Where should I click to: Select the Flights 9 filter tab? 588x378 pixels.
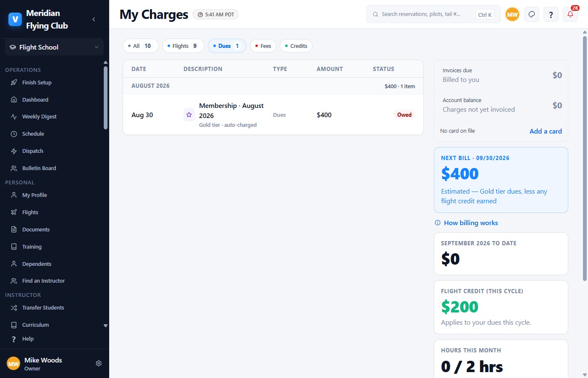pyautogui.click(x=183, y=46)
